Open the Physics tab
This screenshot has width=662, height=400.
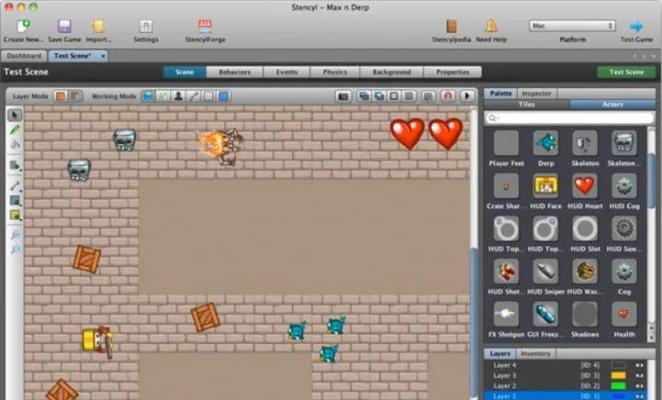pos(335,72)
